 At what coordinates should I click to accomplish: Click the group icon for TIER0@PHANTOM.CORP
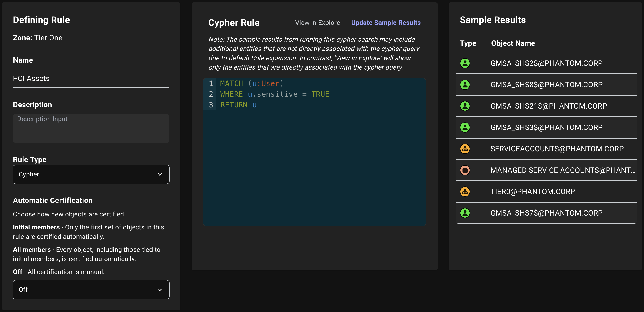(465, 191)
